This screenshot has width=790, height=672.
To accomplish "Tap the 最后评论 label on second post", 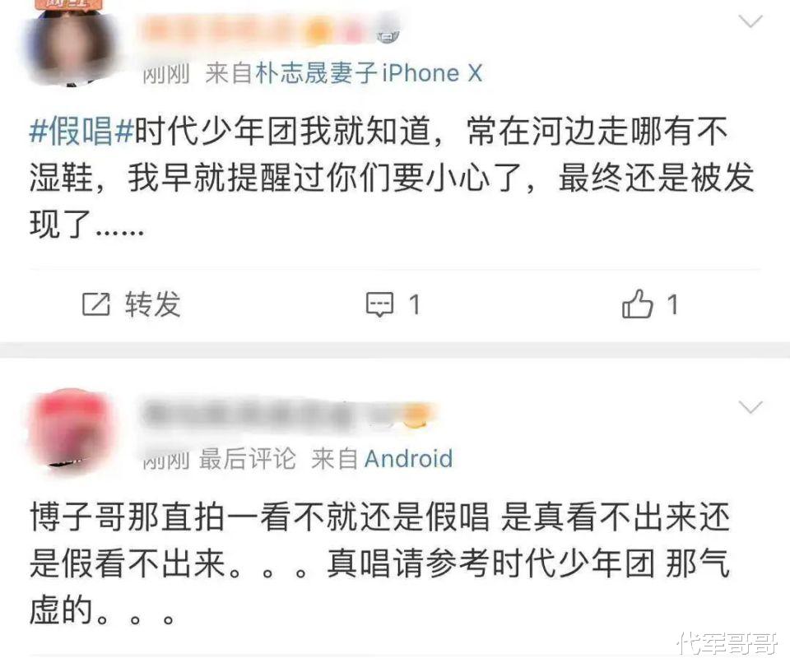I will click(247, 459).
